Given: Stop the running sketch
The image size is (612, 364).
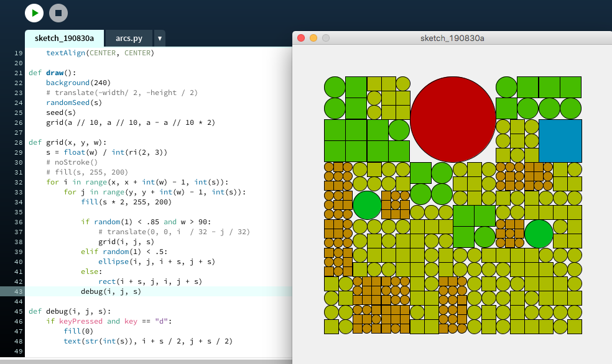Looking at the screenshot, I should [x=58, y=12].
